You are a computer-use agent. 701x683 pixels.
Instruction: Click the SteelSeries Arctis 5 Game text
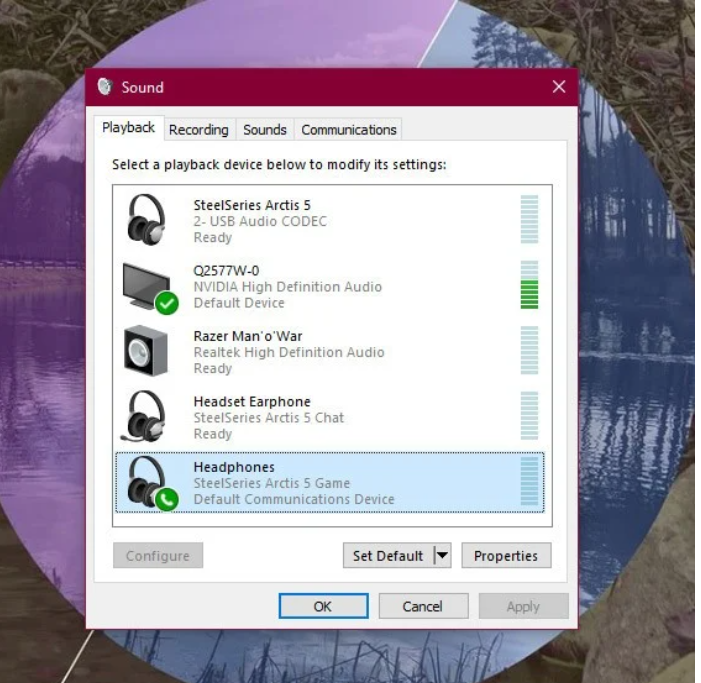point(271,483)
